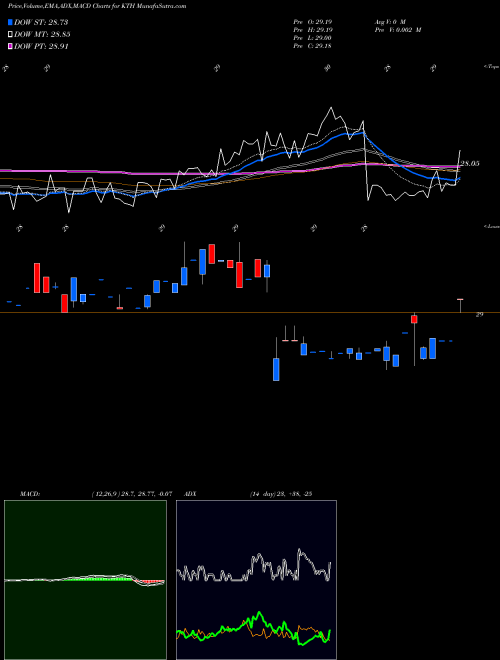The height and width of the screenshot is (660, 500).
Task: Click the price label beside the EMA lines
Action: [x=470, y=164]
